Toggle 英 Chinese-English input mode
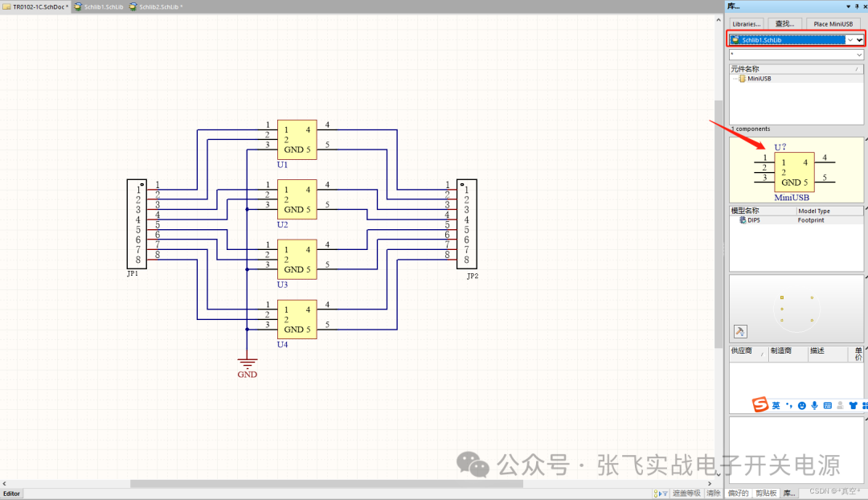 (x=776, y=405)
